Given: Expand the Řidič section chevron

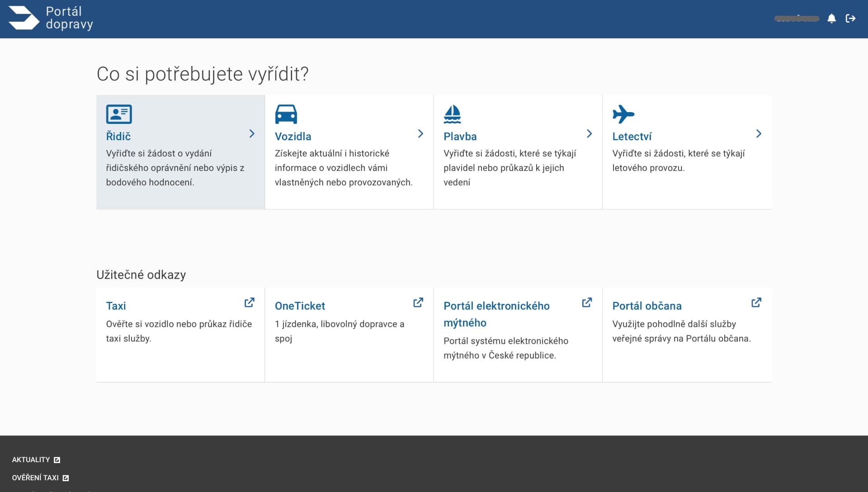Looking at the screenshot, I should click(x=252, y=133).
